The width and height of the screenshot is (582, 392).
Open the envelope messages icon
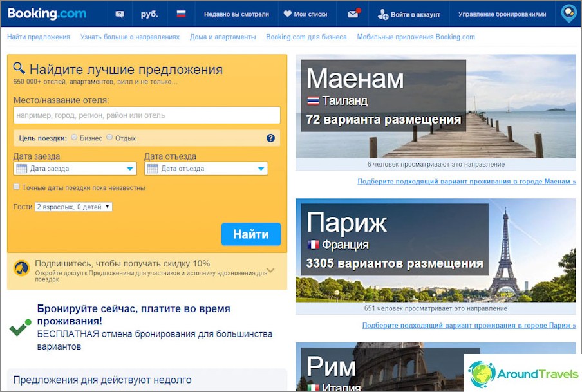point(353,14)
